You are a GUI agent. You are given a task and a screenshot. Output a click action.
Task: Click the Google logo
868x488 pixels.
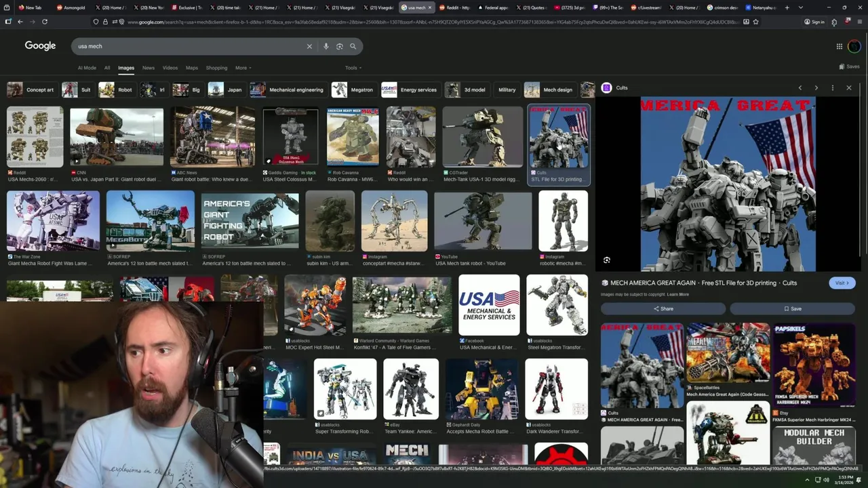(x=40, y=45)
